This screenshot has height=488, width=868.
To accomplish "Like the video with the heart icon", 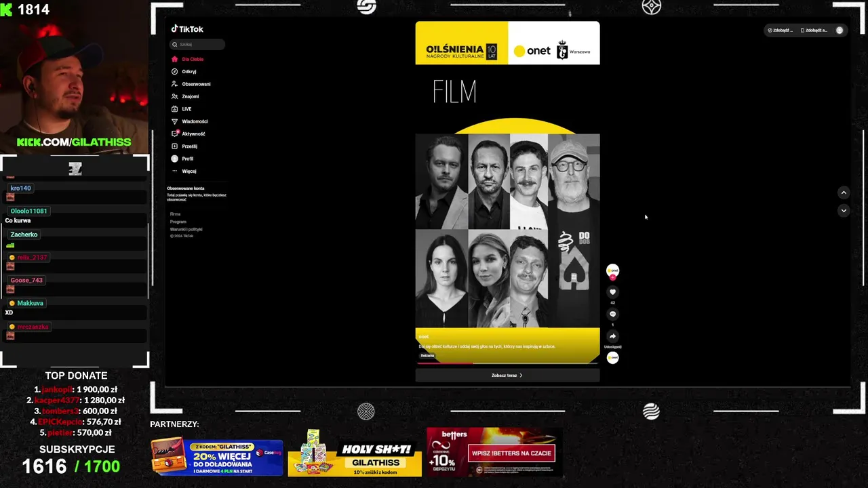I will [x=612, y=292].
